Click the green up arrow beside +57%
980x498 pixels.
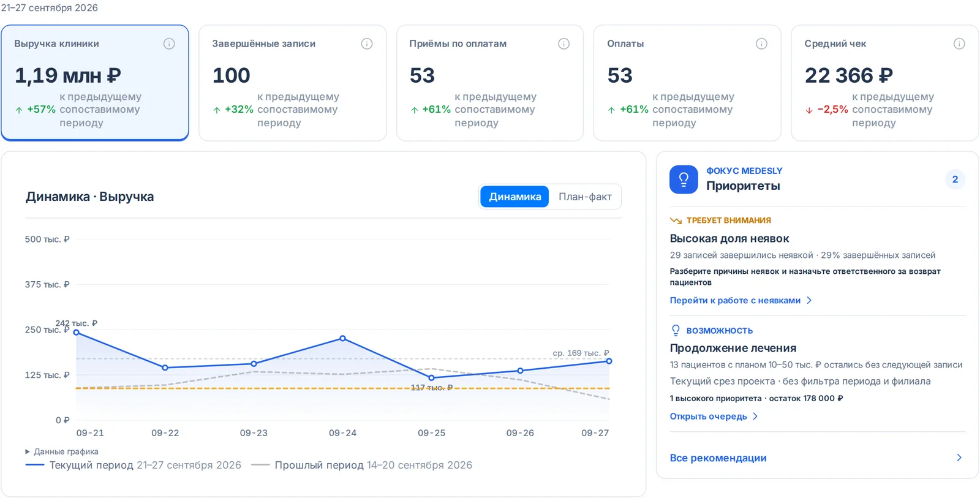tap(19, 110)
